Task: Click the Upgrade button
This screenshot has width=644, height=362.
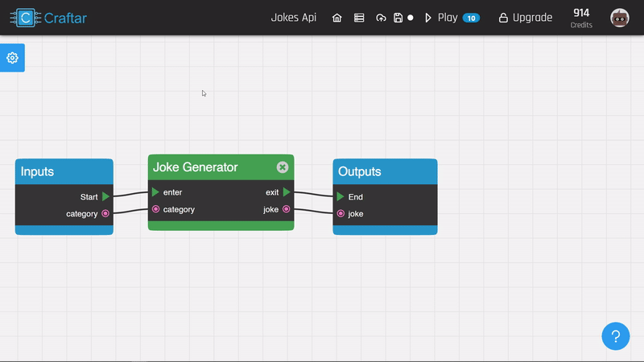Action: [x=525, y=18]
